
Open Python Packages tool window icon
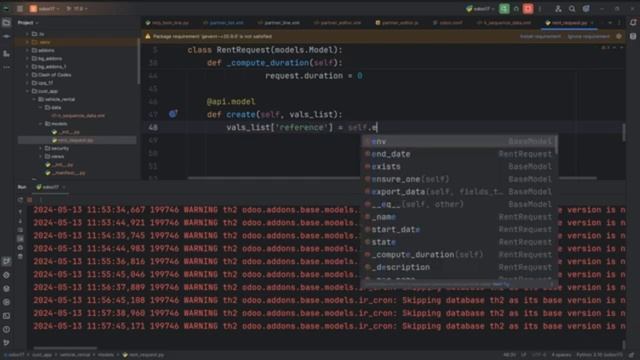coord(6,289)
